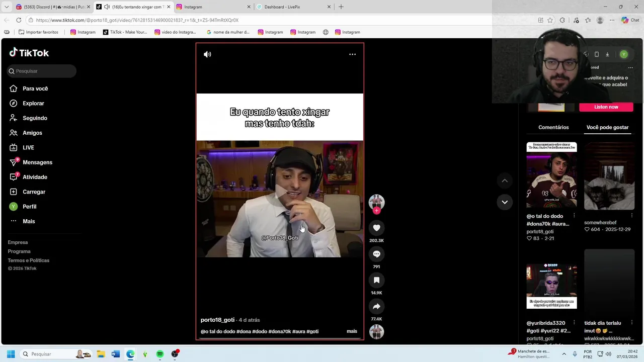Mute the TikTok video sound
This screenshot has width=644, height=362.
pos(207,54)
